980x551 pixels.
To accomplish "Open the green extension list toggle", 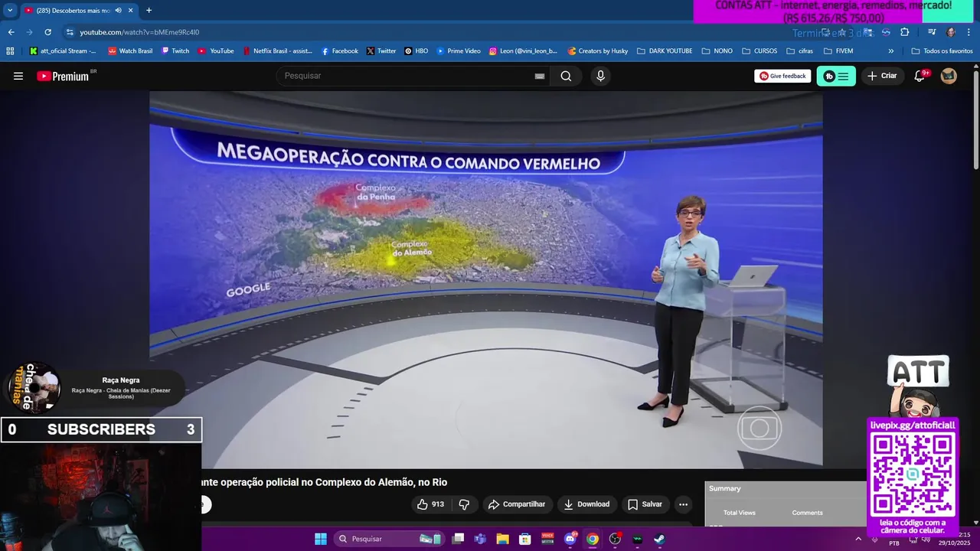I will point(836,76).
